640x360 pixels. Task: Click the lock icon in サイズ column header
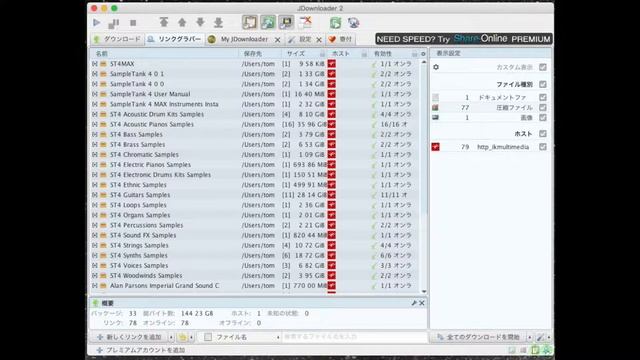[x=322, y=54]
